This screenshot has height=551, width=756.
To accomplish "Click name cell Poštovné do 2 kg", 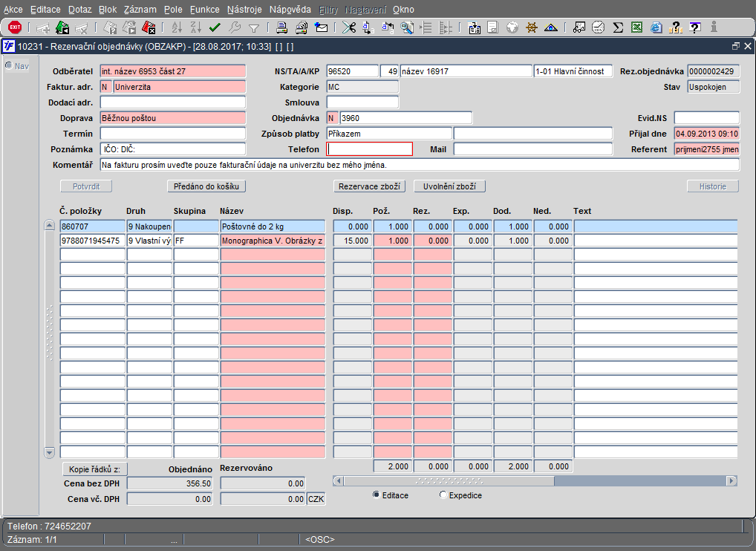I will click(x=273, y=226).
